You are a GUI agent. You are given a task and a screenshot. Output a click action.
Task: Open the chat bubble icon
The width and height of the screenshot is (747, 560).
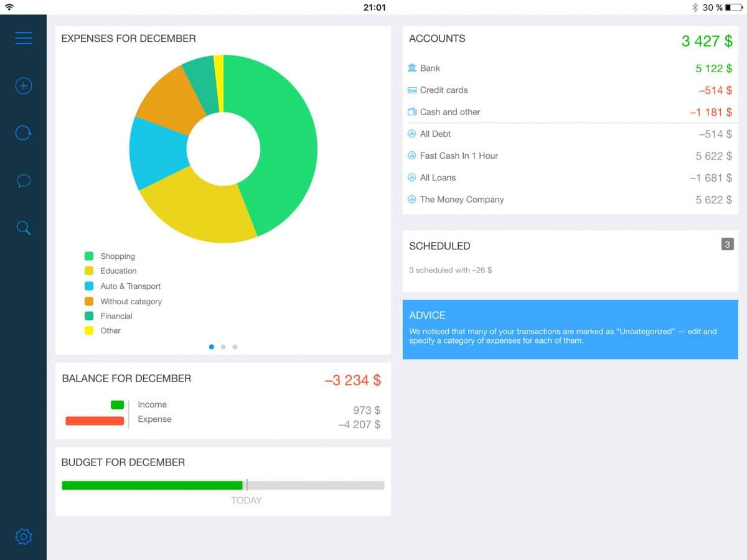(x=23, y=181)
